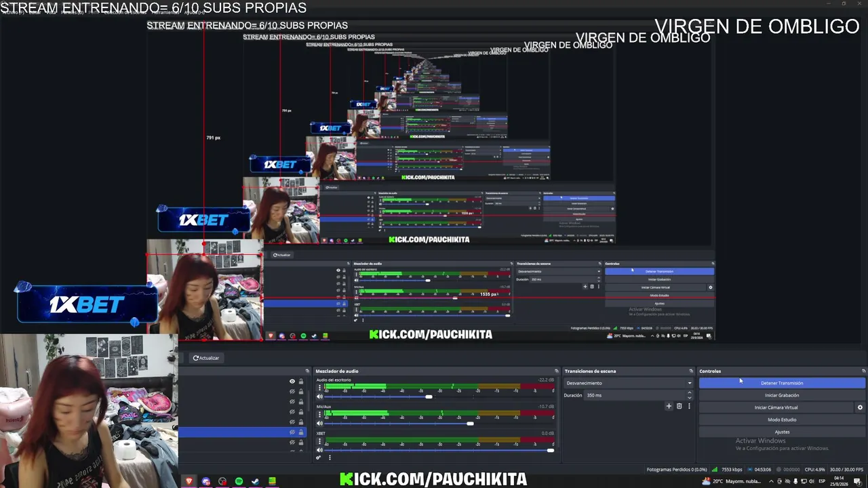Open XBET channel three-dot options menu
This screenshot has width=868, height=488.
[320, 441]
